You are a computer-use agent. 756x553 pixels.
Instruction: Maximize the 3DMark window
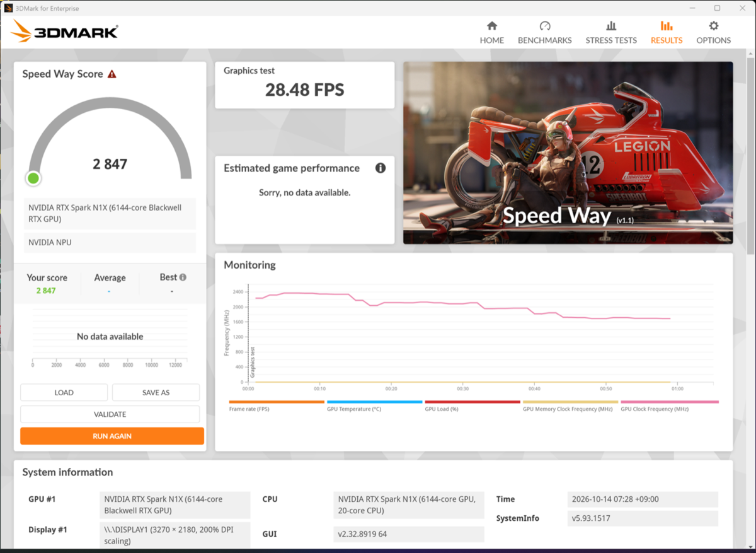click(717, 8)
